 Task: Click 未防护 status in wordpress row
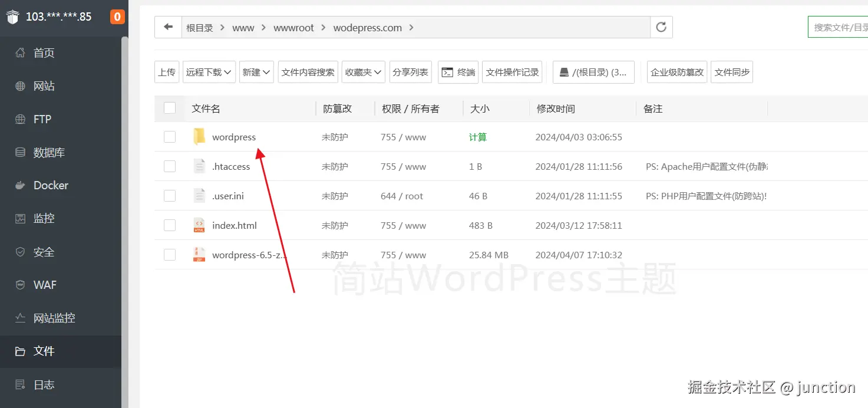pos(335,137)
